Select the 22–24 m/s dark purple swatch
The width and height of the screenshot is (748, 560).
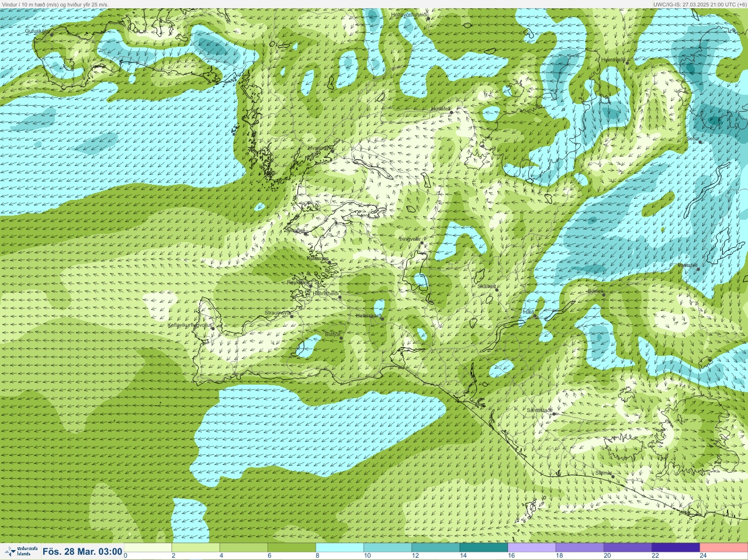(676, 548)
